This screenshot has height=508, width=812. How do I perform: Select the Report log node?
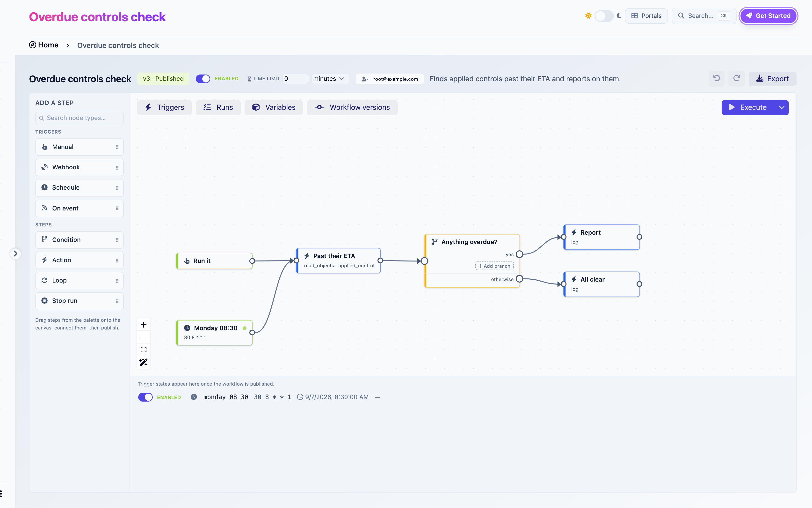[x=602, y=237]
